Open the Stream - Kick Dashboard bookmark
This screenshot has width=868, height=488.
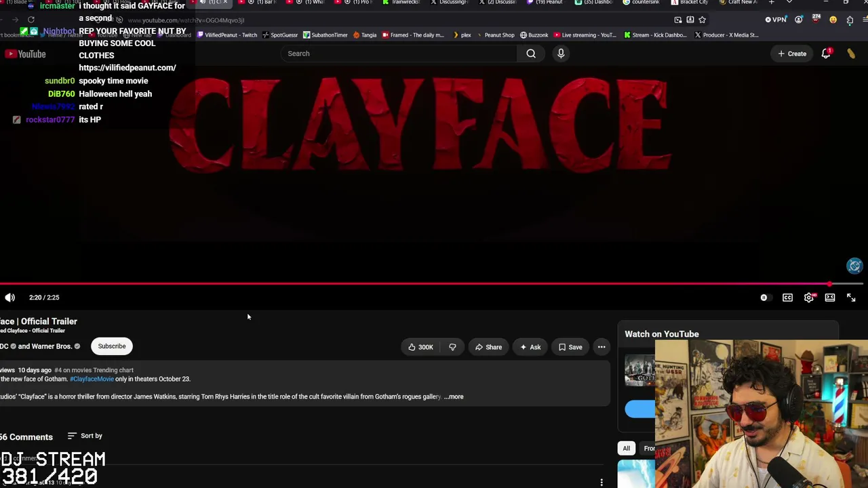pos(655,35)
